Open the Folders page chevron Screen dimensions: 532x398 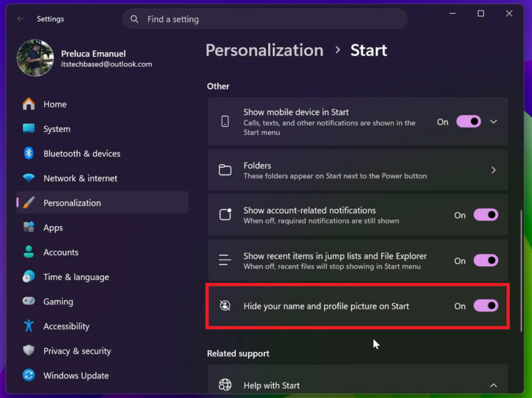tap(494, 170)
